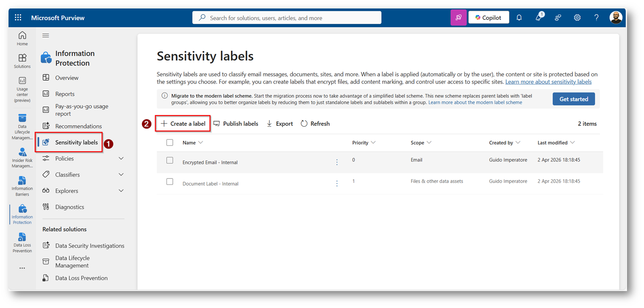Check the select-all header checkbox
The width and height of the screenshot is (644, 308).
click(x=170, y=142)
